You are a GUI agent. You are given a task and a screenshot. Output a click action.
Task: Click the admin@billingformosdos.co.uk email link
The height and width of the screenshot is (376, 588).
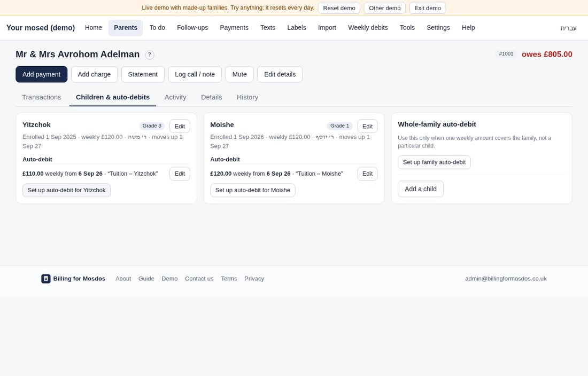506,279
